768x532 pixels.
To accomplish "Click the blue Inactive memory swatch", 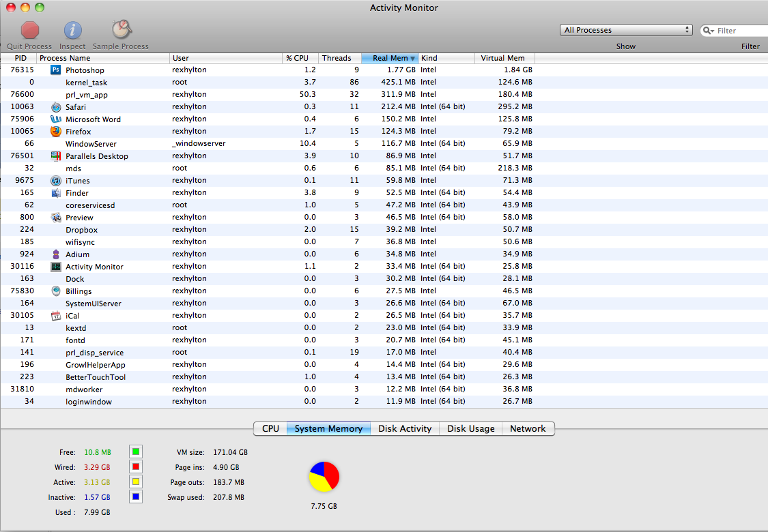I will (x=136, y=497).
